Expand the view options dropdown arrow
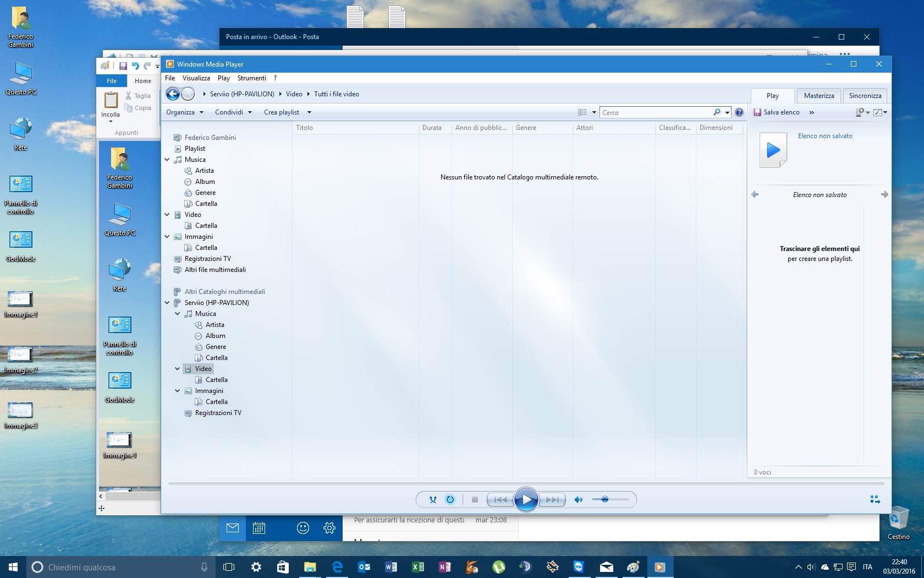 pyautogui.click(x=594, y=112)
